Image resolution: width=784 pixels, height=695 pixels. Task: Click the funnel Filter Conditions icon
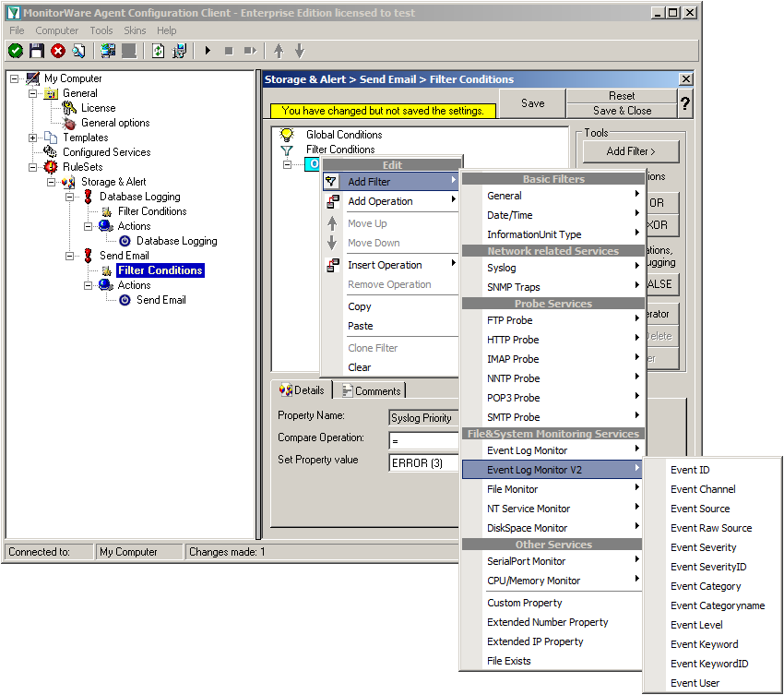(x=287, y=150)
